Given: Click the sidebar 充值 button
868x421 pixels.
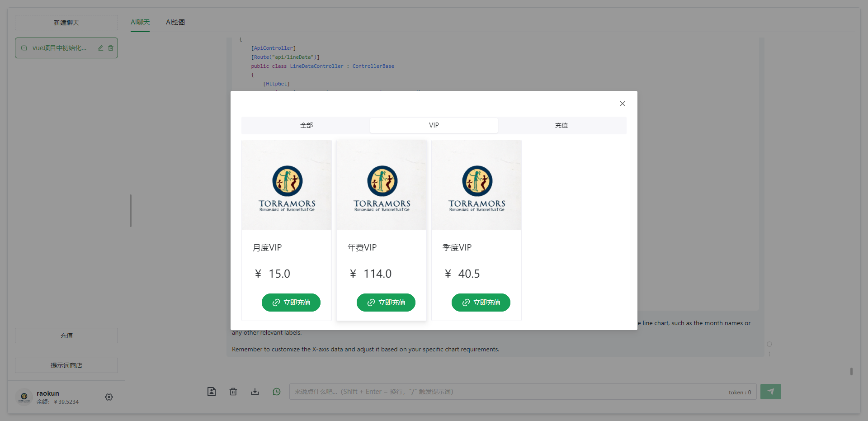Looking at the screenshot, I should pos(66,336).
